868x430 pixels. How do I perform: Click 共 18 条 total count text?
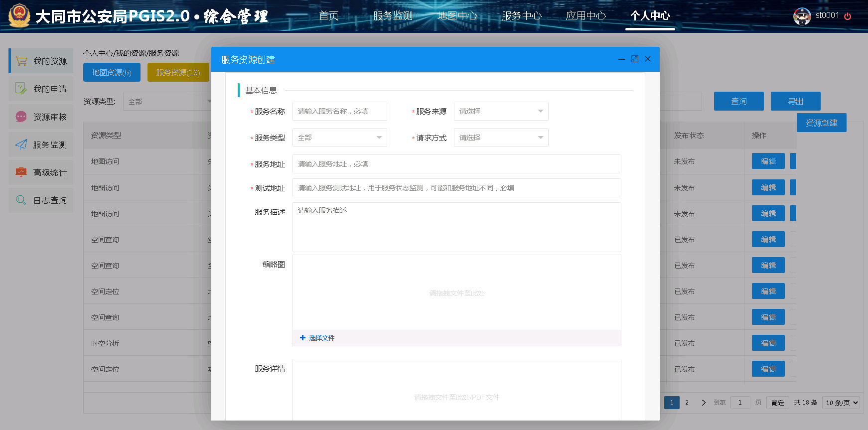(805, 403)
